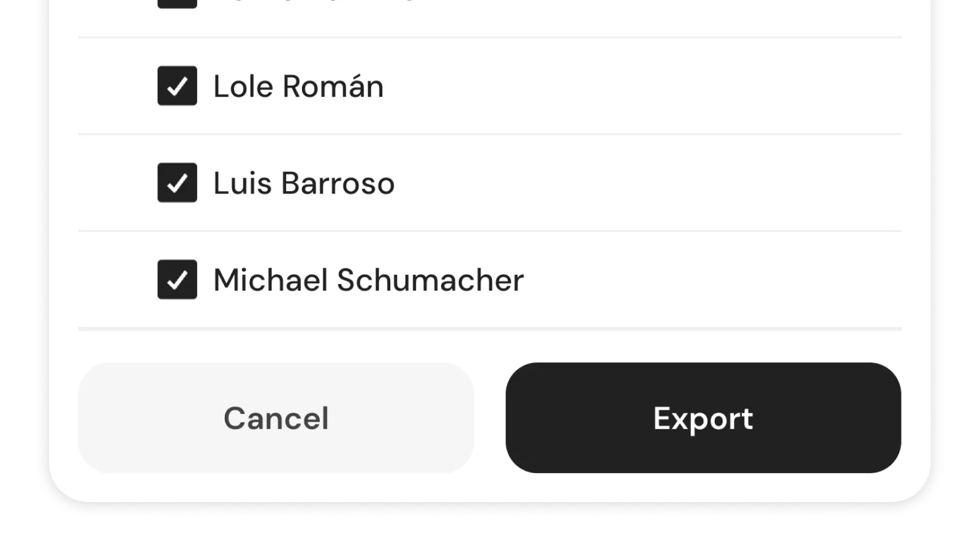Click the Lole Román name label

tap(298, 86)
